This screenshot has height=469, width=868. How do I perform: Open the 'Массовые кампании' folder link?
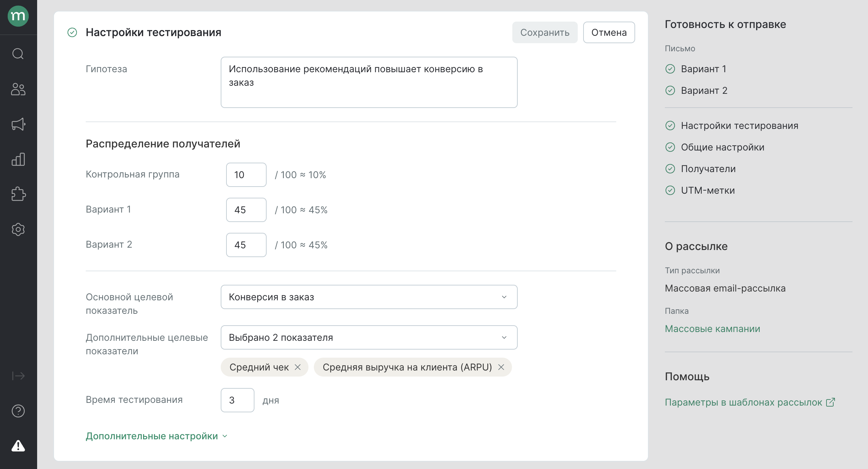712,329
